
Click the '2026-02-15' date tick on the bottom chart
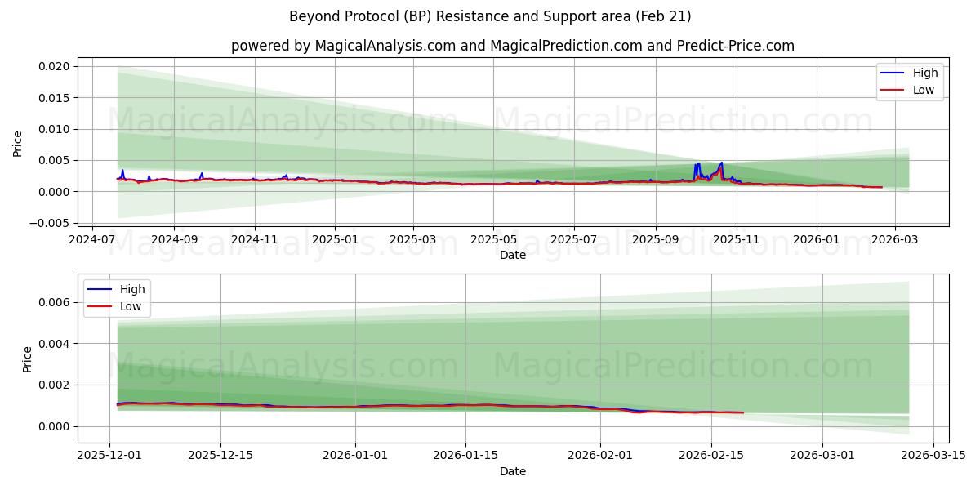point(710,457)
